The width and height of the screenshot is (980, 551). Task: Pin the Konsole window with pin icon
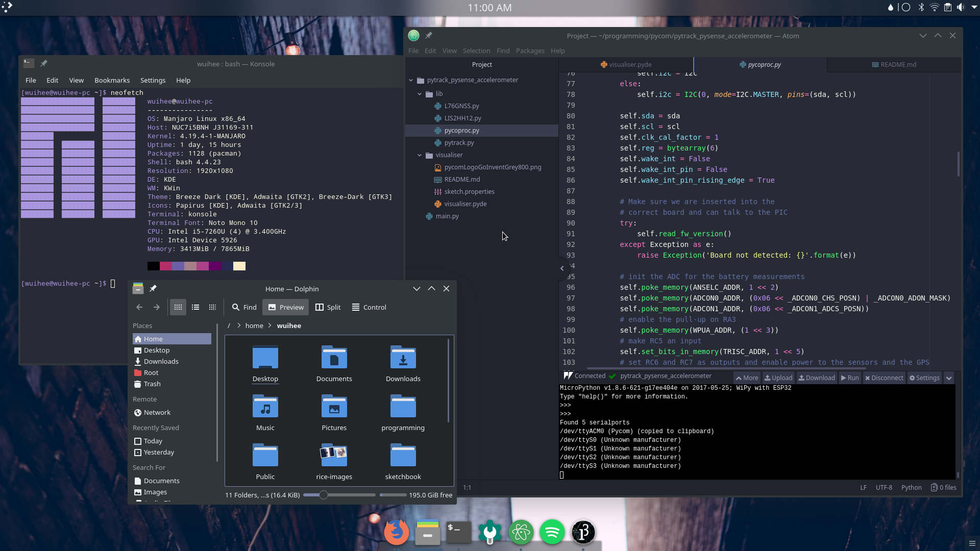tap(44, 64)
